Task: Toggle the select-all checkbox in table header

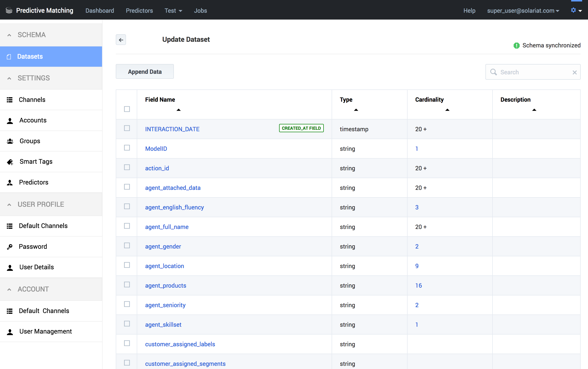Action: point(127,109)
